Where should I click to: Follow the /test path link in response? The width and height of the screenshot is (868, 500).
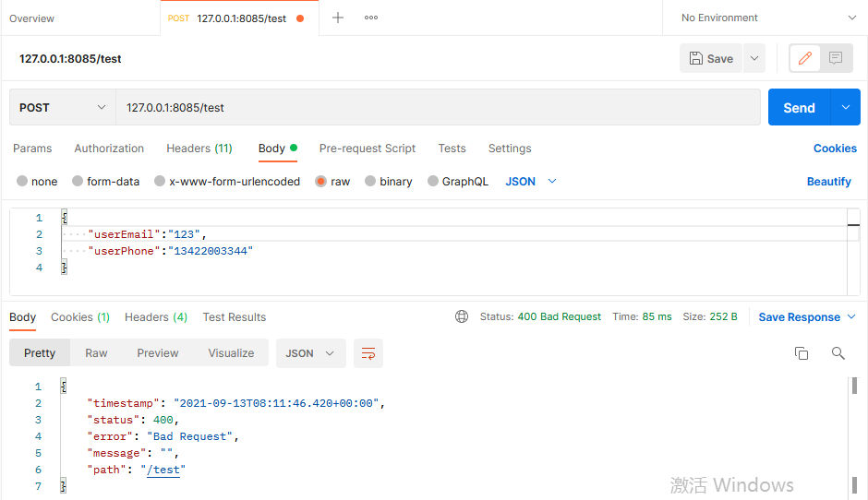click(x=163, y=470)
